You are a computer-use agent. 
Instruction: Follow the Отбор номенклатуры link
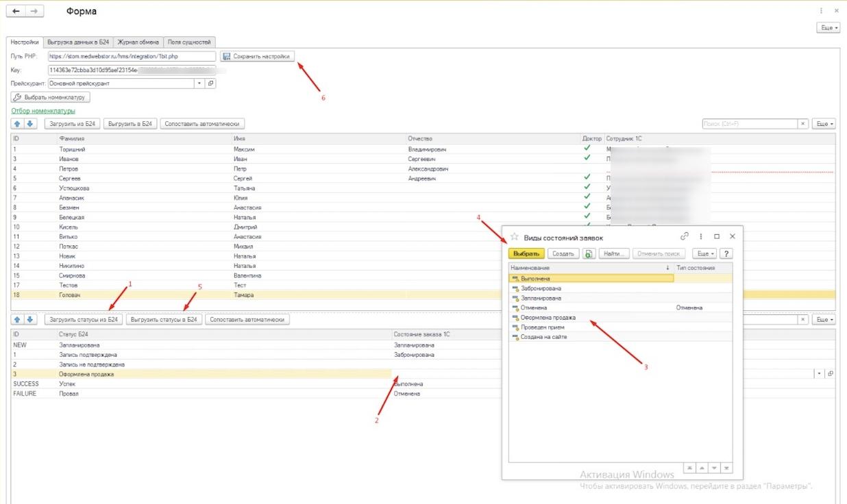click(x=43, y=111)
